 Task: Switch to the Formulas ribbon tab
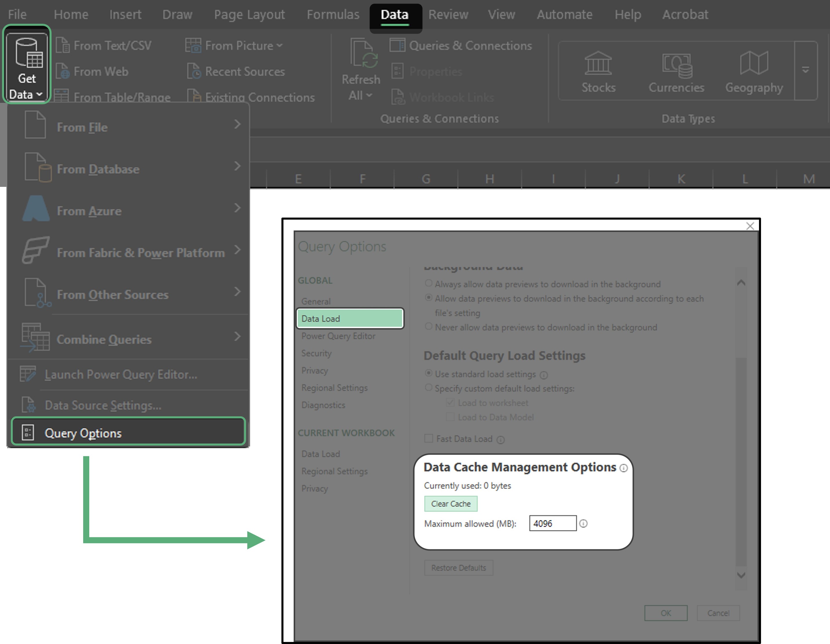[332, 14]
